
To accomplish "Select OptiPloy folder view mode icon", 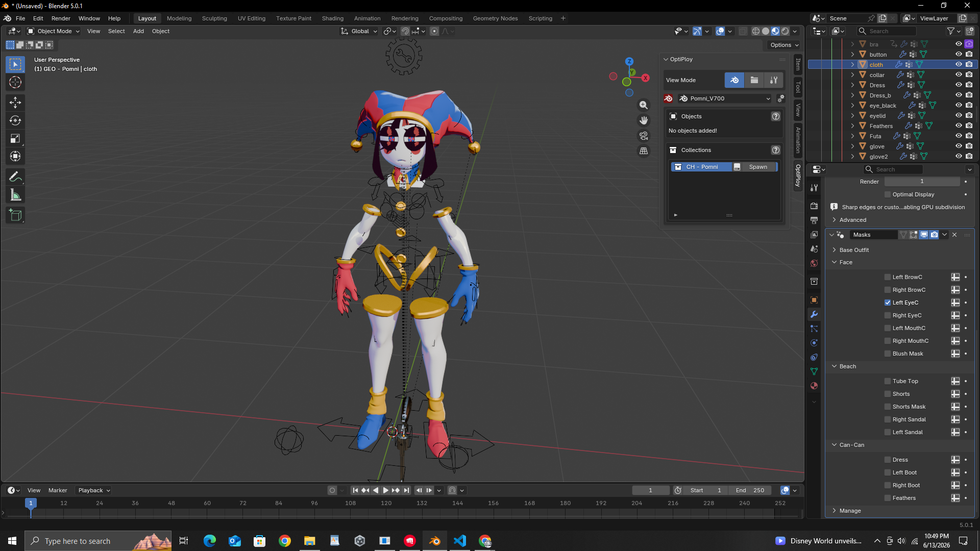I will click(754, 80).
